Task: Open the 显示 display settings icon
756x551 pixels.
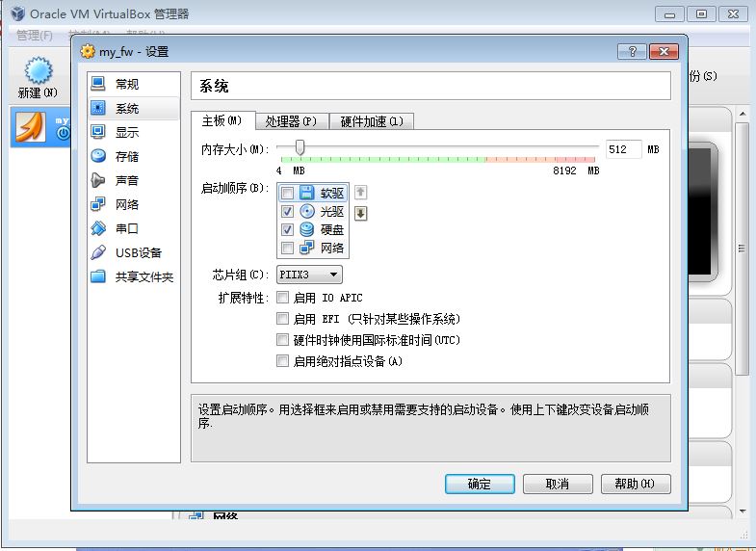Action: click(98, 132)
